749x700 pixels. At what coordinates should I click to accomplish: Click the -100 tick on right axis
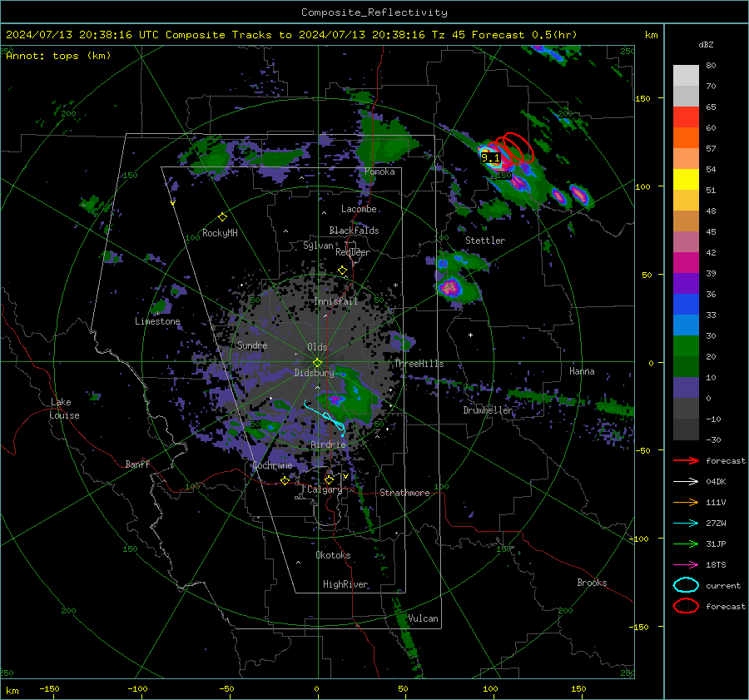coord(638,539)
